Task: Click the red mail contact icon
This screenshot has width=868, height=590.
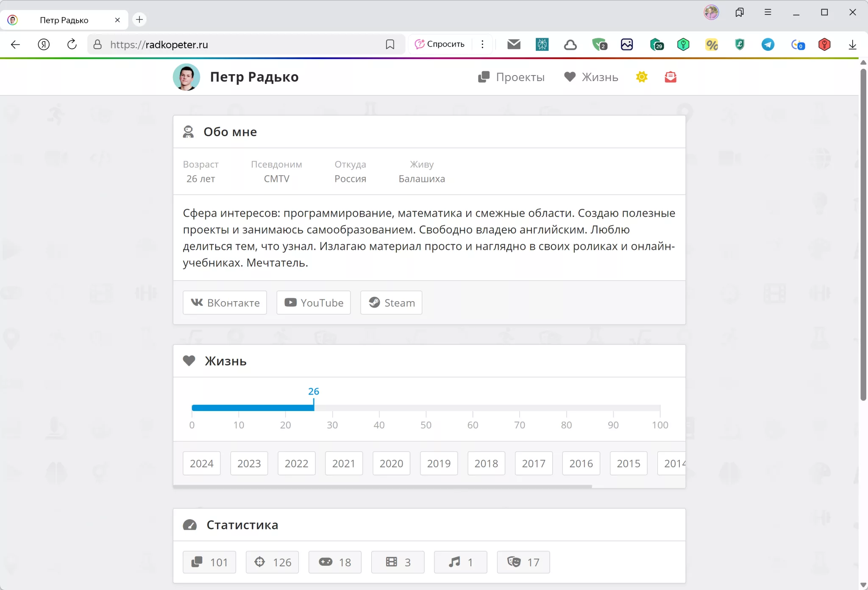Action: tap(670, 77)
